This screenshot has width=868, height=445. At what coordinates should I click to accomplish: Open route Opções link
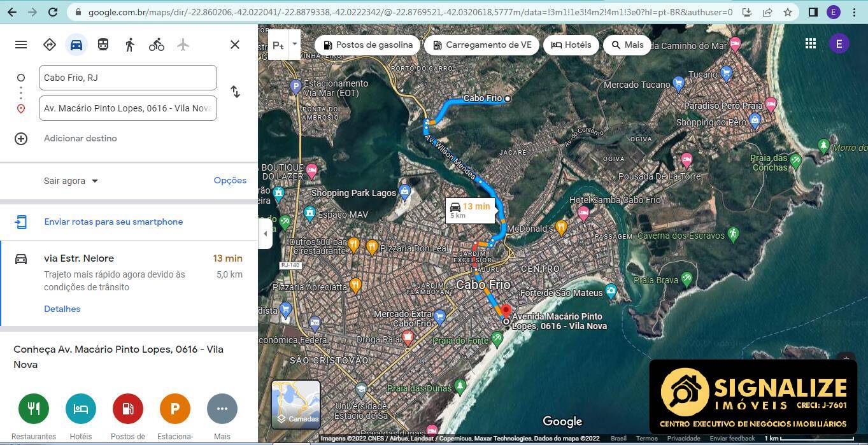[x=230, y=180]
